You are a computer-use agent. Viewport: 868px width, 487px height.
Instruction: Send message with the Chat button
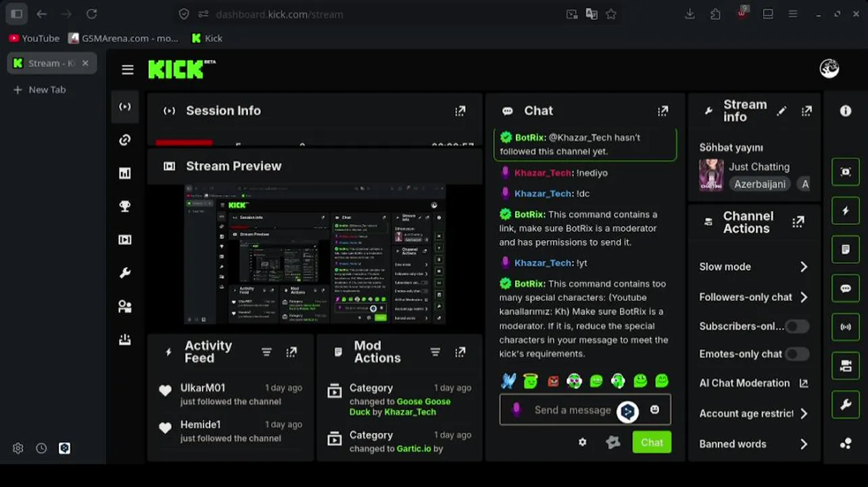[x=652, y=442]
